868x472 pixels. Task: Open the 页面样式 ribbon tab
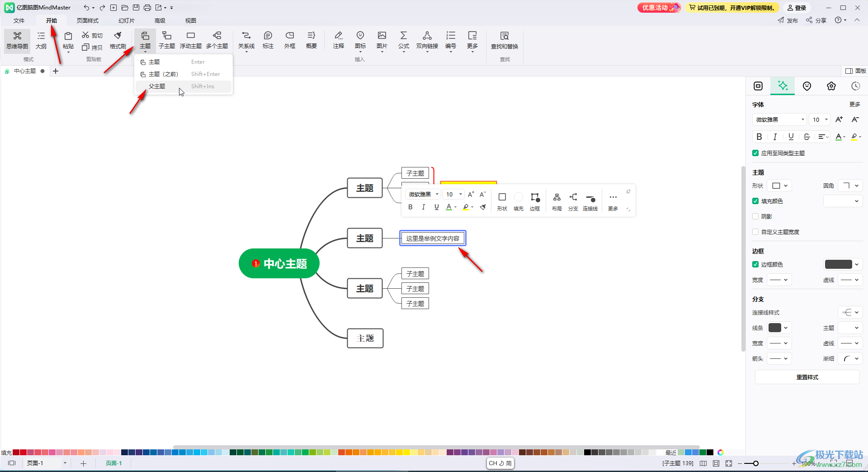coord(87,20)
